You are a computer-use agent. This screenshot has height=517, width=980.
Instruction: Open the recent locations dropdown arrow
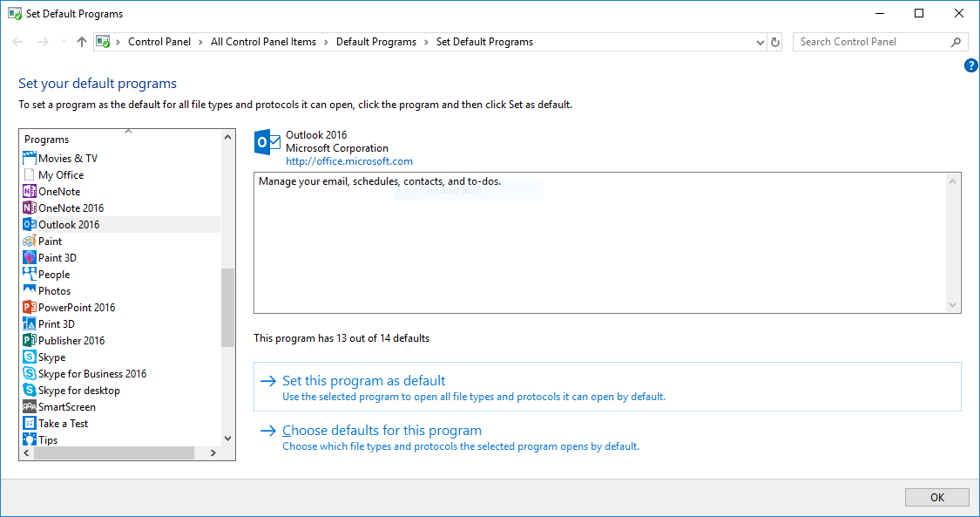(x=64, y=42)
